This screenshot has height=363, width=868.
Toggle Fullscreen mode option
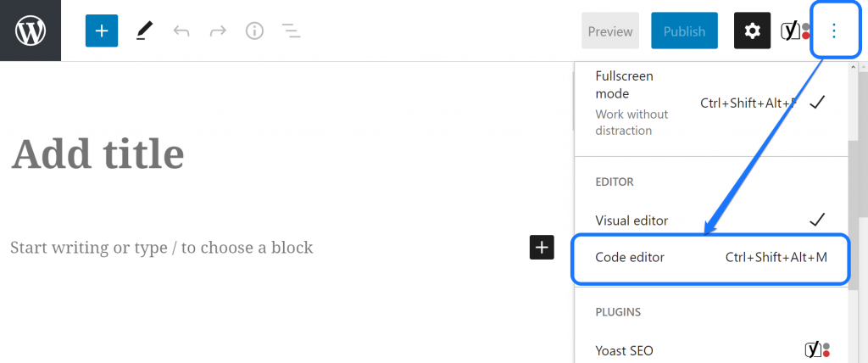click(710, 102)
